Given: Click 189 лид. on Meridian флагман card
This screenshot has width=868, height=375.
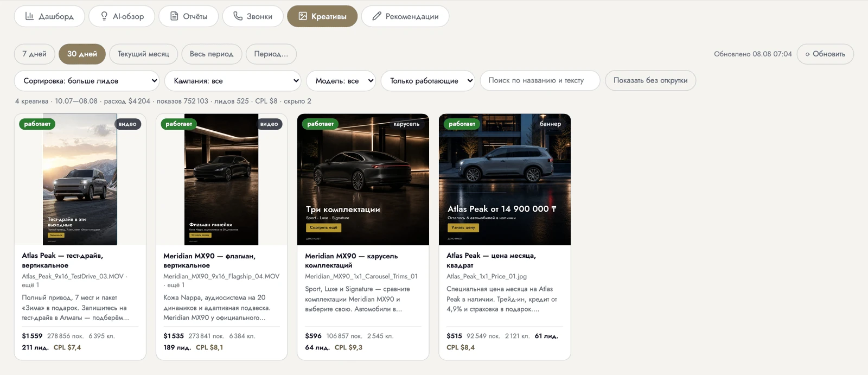Looking at the screenshot, I should pos(177,347).
